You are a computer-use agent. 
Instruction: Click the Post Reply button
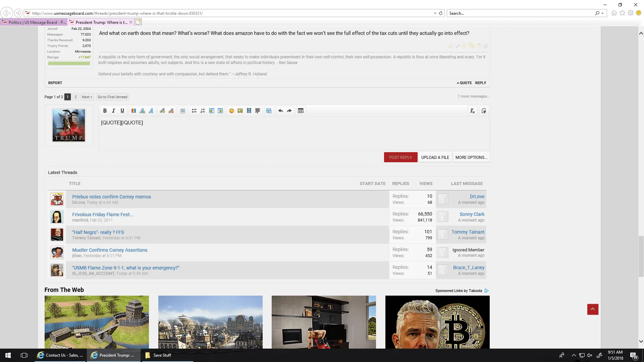[x=400, y=157]
